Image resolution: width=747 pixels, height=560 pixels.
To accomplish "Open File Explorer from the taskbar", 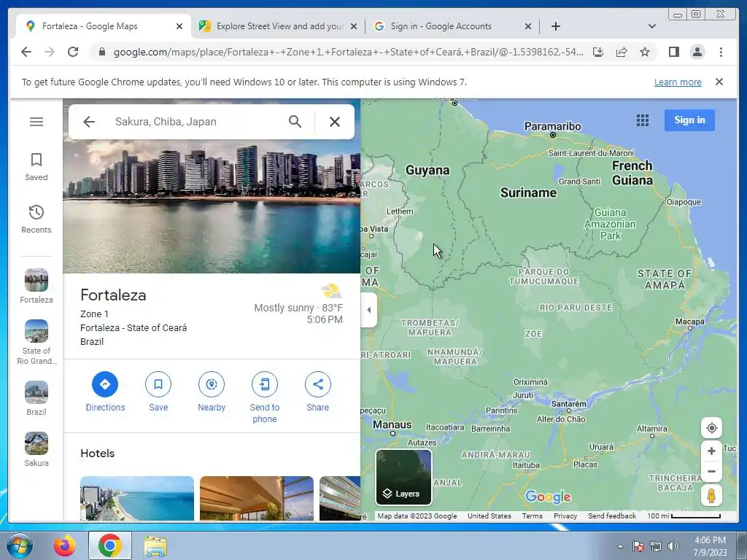I will pos(155,545).
